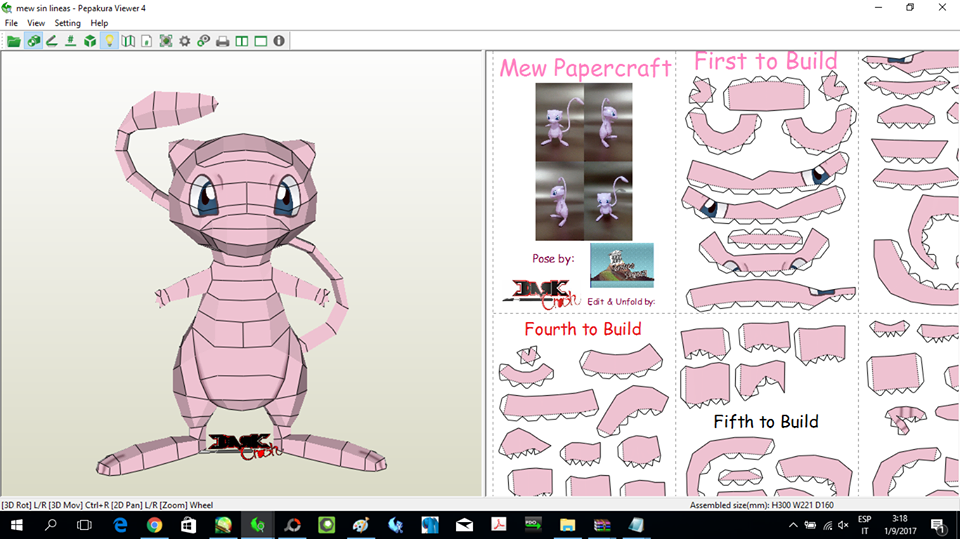Viewport: 960px width, 539px height.
Task: Open the Mail envelope taskbar icon
Action: 465,525
